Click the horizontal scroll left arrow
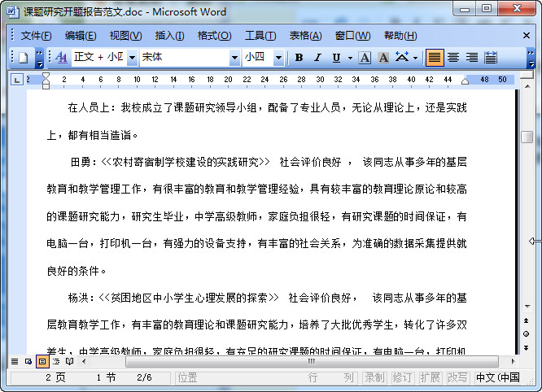542x392 pixels. [x=84, y=362]
